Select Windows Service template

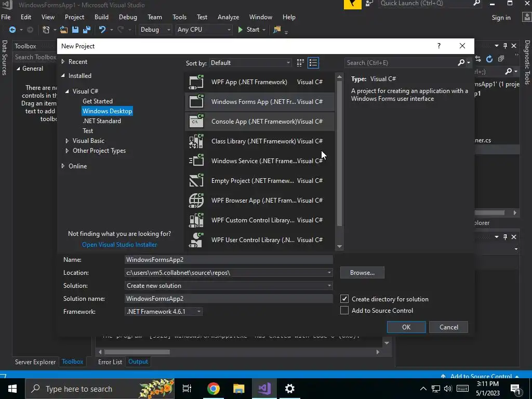[260, 161]
